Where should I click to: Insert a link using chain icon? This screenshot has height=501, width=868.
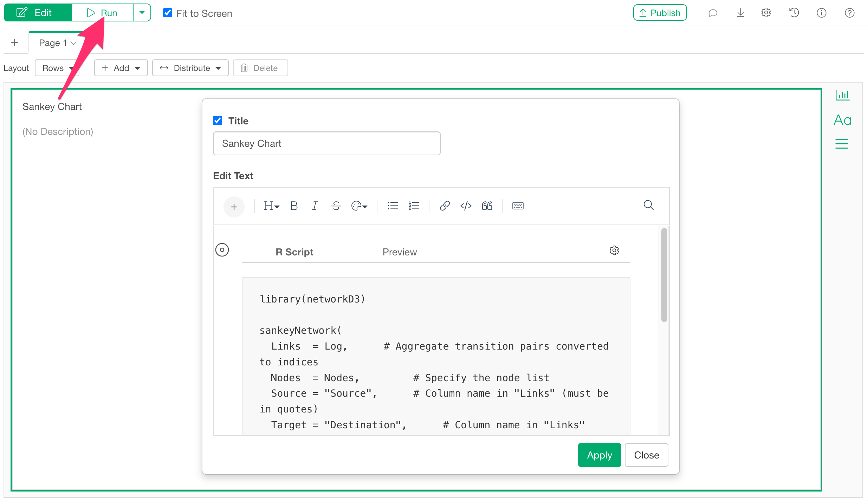click(x=445, y=206)
